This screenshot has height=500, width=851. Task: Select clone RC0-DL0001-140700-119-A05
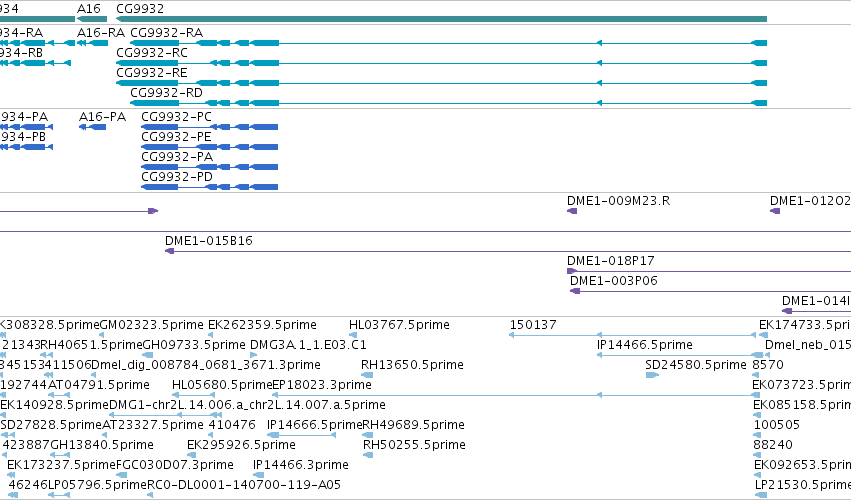pos(244,485)
